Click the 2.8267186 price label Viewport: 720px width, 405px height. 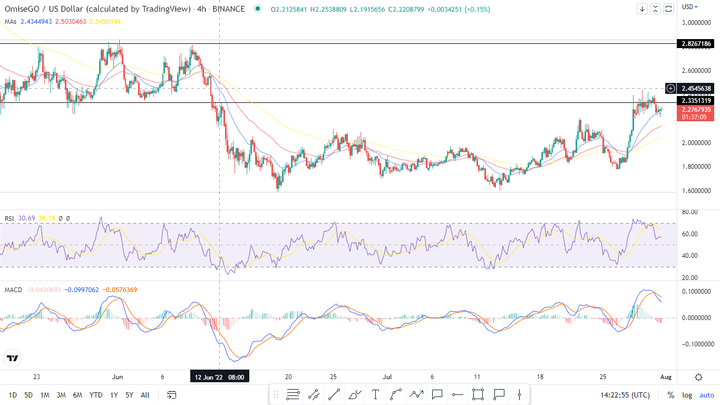pyautogui.click(x=695, y=44)
